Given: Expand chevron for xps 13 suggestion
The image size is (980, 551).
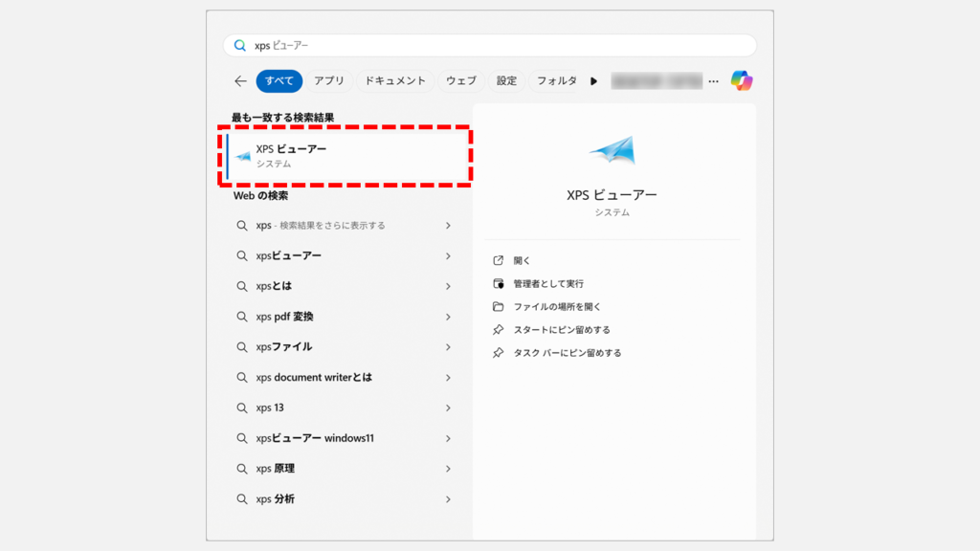Looking at the screenshot, I should tap(448, 408).
